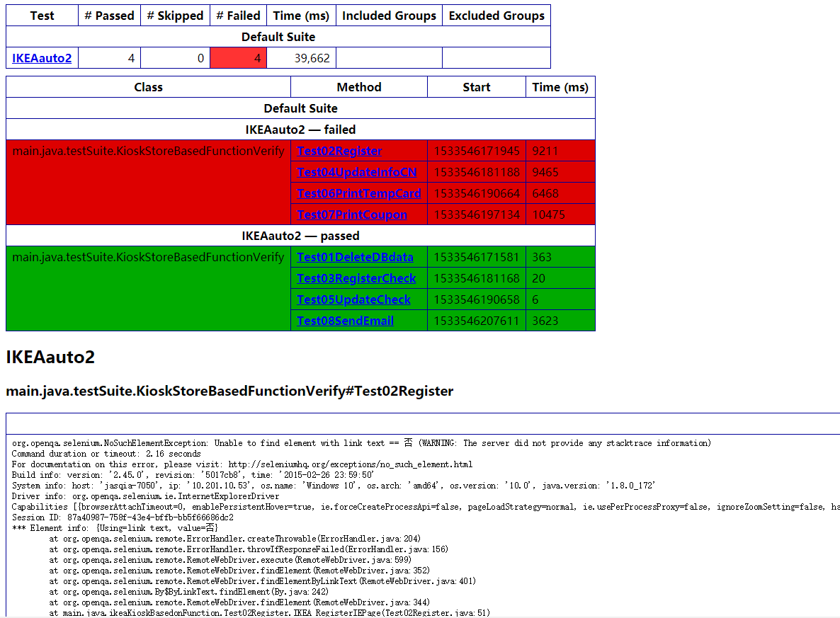Click start timestamp 1533546171581
Screen dimensions: 840x618
click(477, 257)
